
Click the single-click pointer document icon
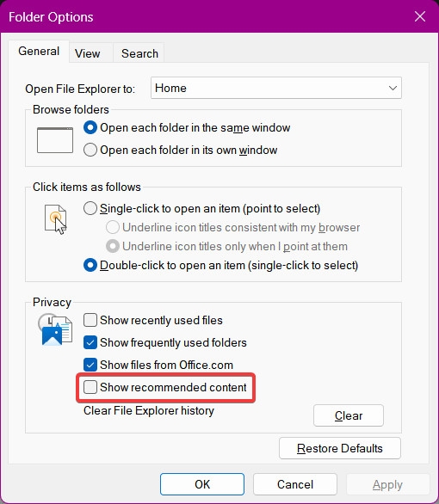(x=56, y=219)
